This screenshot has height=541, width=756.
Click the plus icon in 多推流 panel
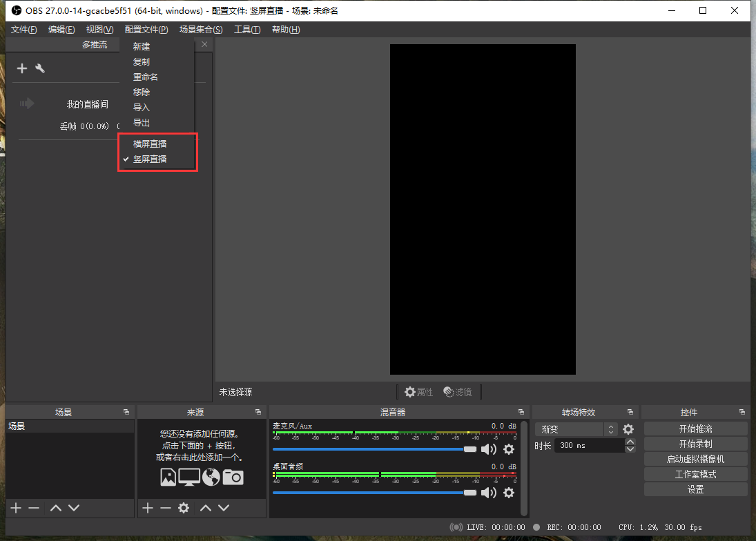click(22, 68)
